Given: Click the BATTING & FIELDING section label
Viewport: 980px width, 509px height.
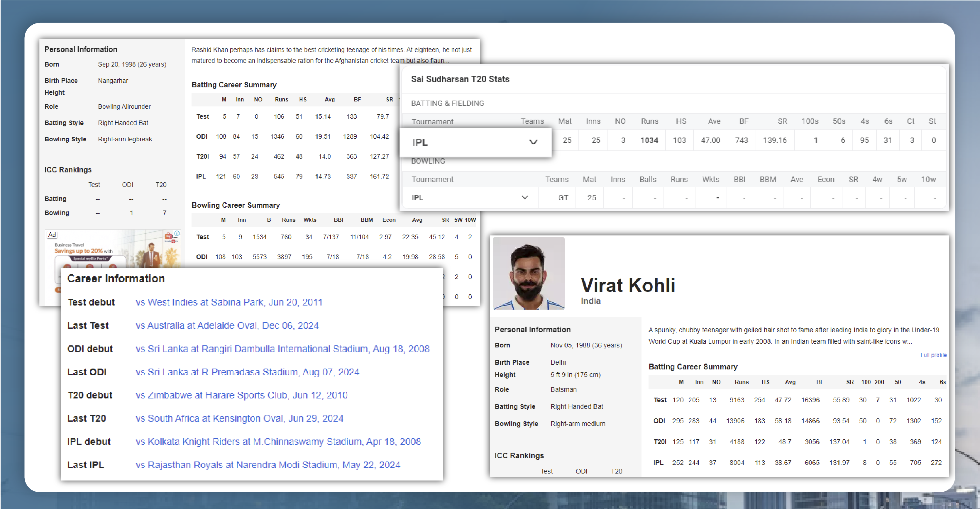Looking at the screenshot, I should point(447,103).
